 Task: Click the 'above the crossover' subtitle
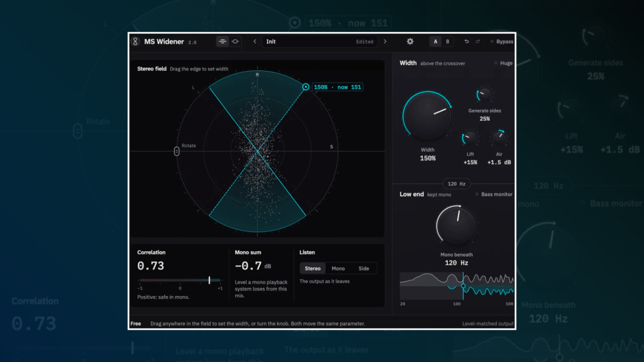(x=442, y=63)
